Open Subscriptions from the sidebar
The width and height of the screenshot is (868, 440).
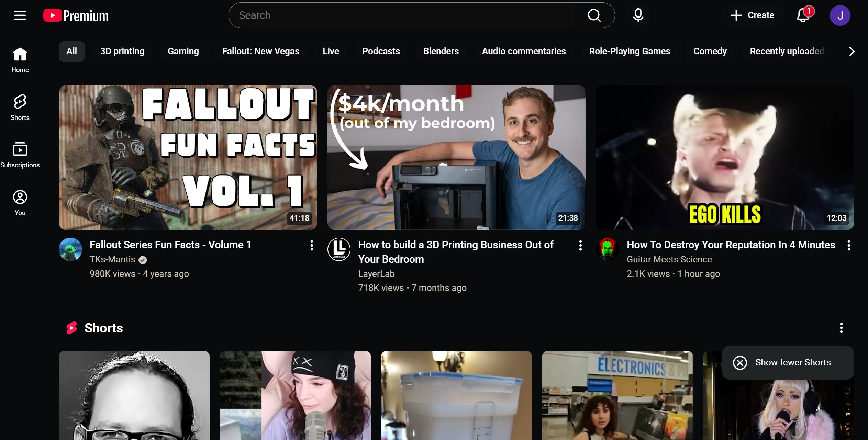click(20, 155)
